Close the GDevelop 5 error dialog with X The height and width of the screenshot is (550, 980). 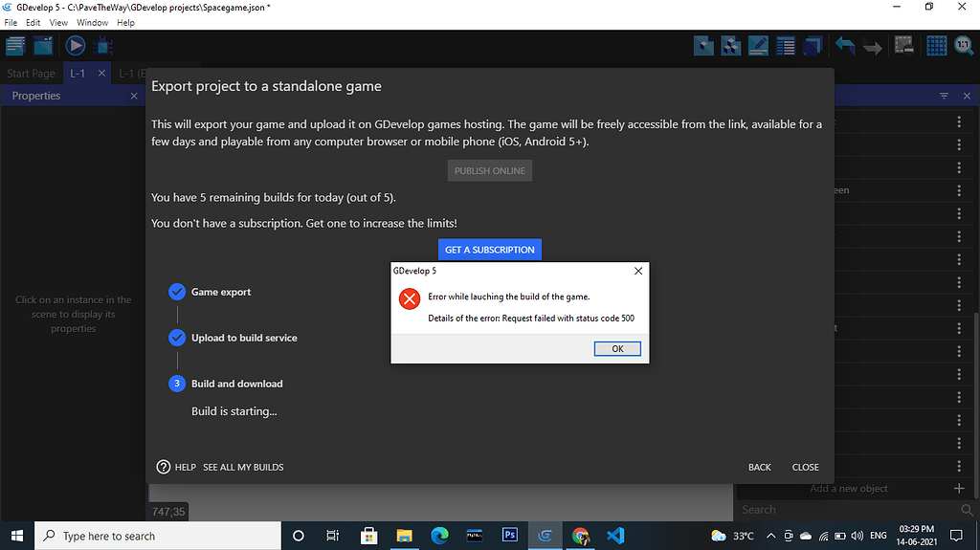point(638,271)
